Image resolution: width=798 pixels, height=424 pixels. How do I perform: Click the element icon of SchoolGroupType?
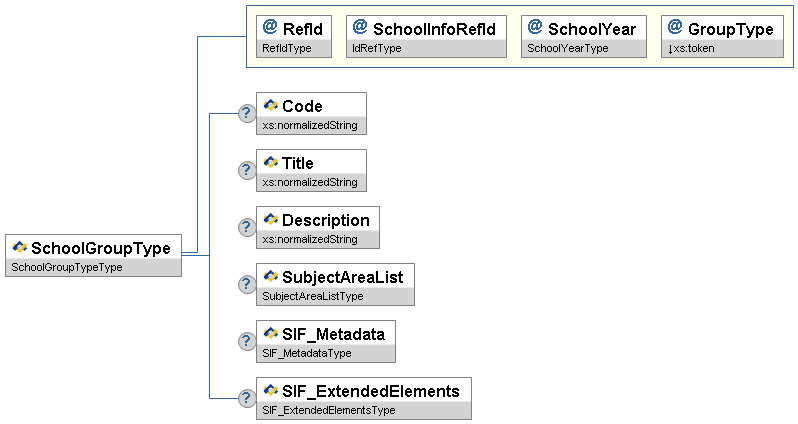tap(19, 247)
